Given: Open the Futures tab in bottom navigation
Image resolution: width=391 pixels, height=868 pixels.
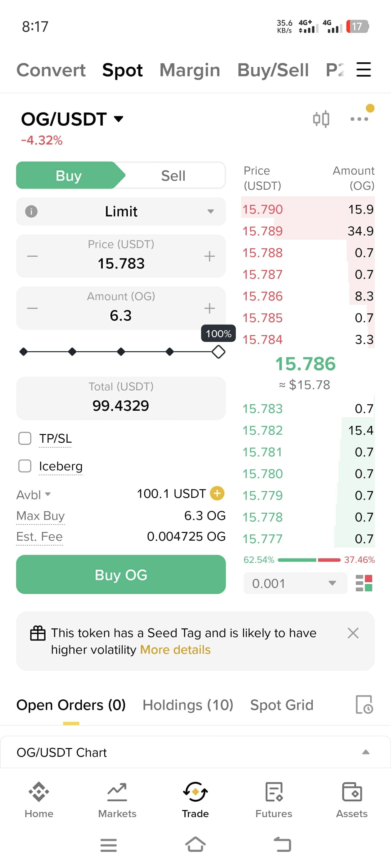Looking at the screenshot, I should pyautogui.click(x=274, y=800).
